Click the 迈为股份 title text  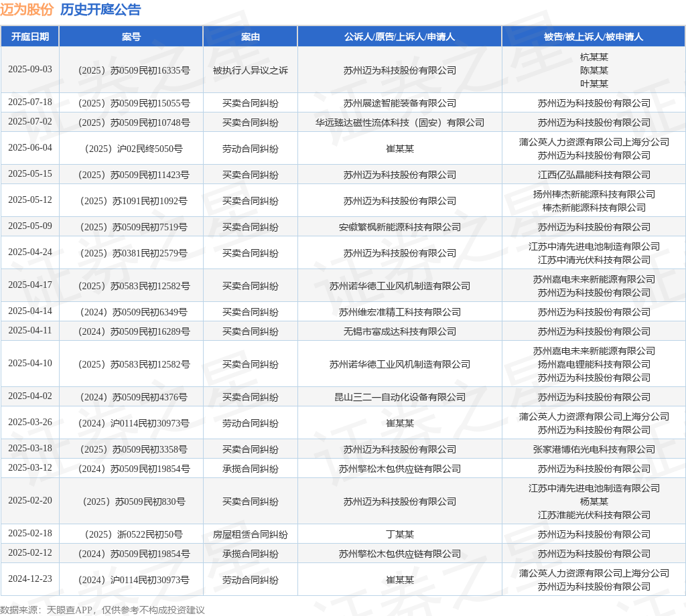[27, 9]
